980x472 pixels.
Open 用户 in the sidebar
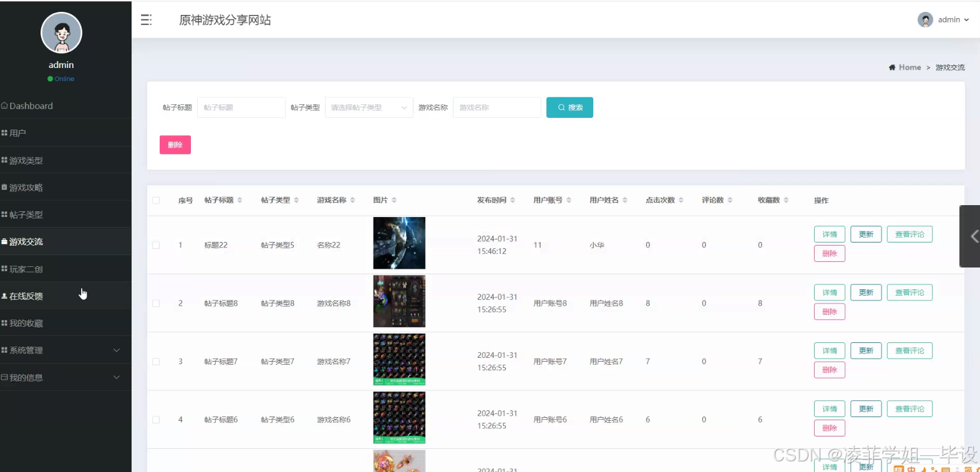[65, 133]
